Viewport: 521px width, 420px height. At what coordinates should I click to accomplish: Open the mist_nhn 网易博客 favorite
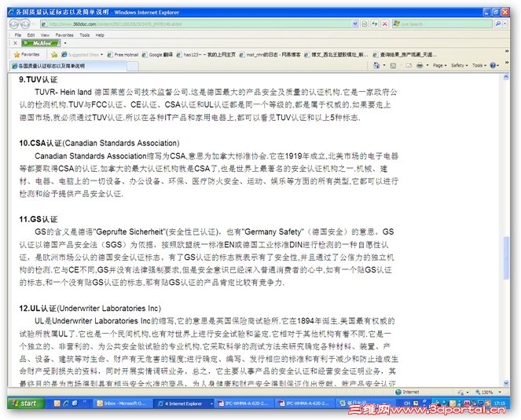[270, 54]
